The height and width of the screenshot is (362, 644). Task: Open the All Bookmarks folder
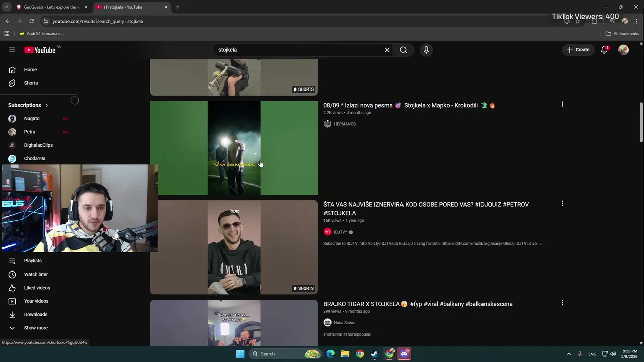click(622, 34)
